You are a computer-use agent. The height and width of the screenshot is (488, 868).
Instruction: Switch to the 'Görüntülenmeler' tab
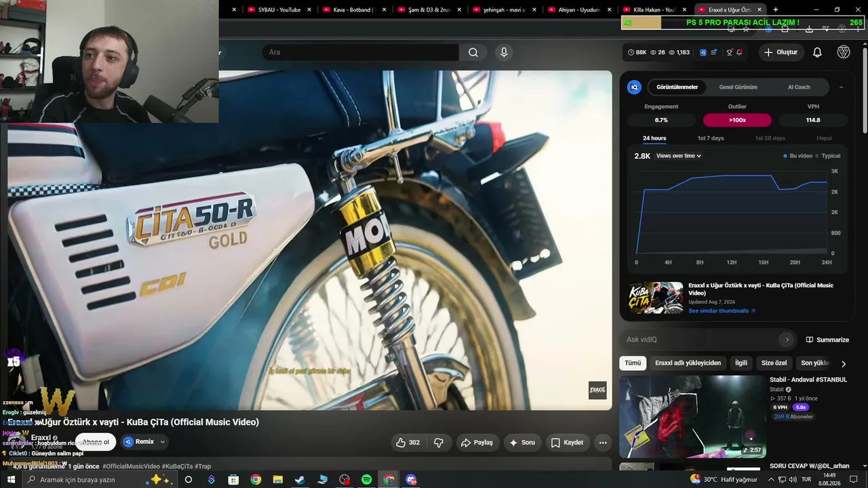677,87
